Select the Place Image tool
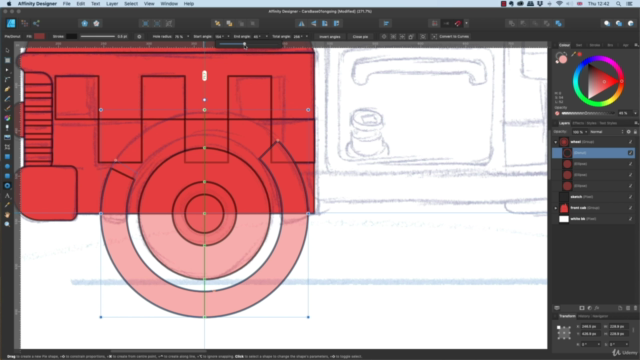This screenshot has height=360, width=640. click(7, 138)
